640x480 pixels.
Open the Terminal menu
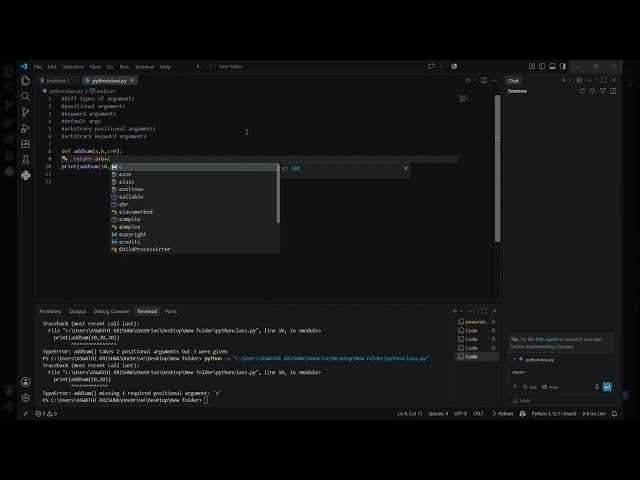144,67
